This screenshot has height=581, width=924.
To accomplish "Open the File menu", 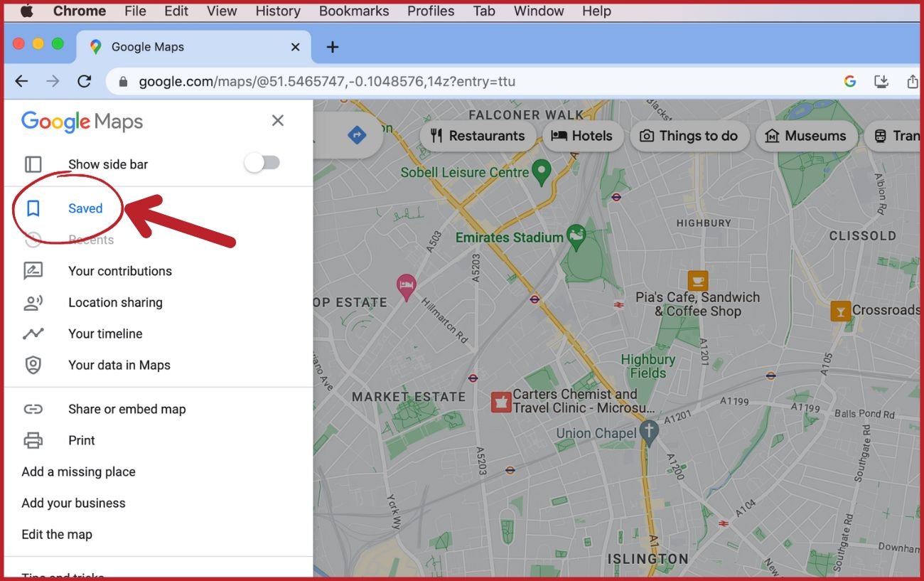I will pos(135,11).
